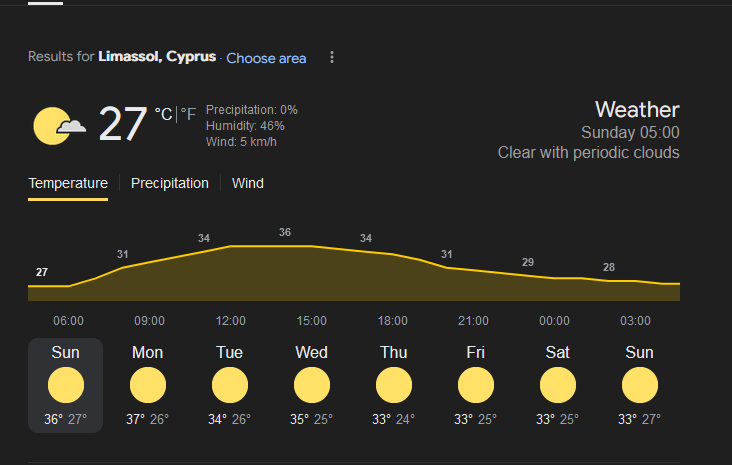
Task: Click the partly cloudy current weather icon
Action: coord(59,126)
